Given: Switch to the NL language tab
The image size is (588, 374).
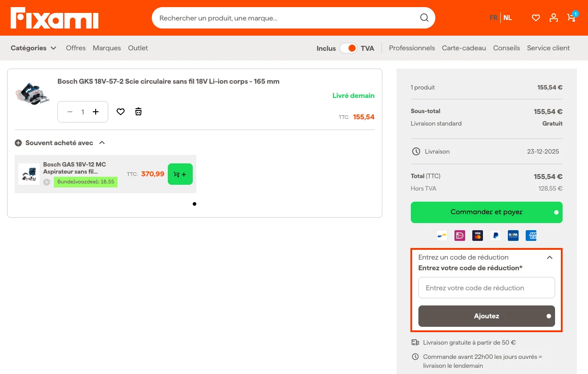Looking at the screenshot, I should [507, 18].
